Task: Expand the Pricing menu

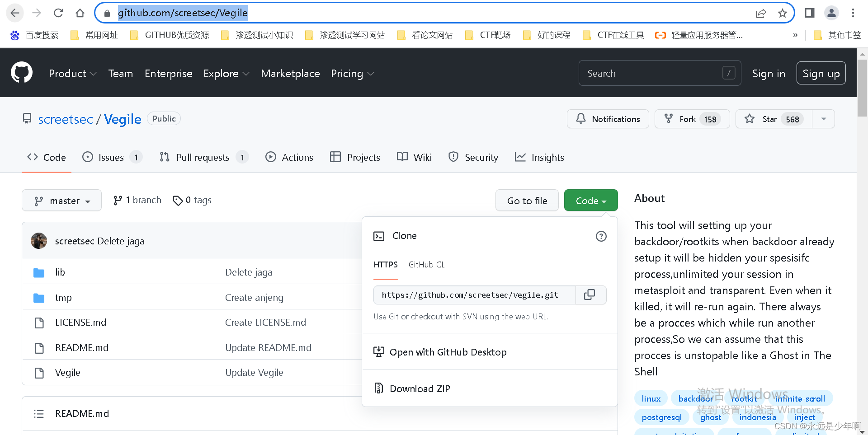Action: (353, 74)
